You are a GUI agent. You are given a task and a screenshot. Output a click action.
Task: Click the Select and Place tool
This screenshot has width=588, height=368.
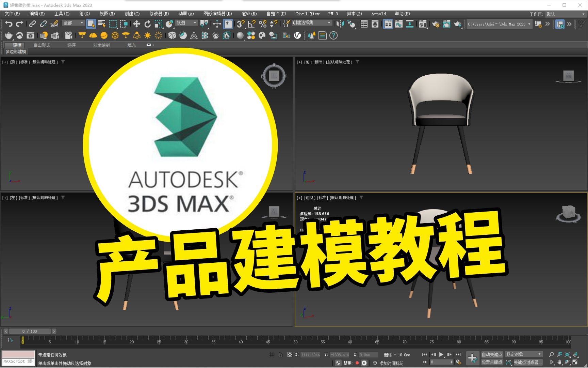[169, 24]
